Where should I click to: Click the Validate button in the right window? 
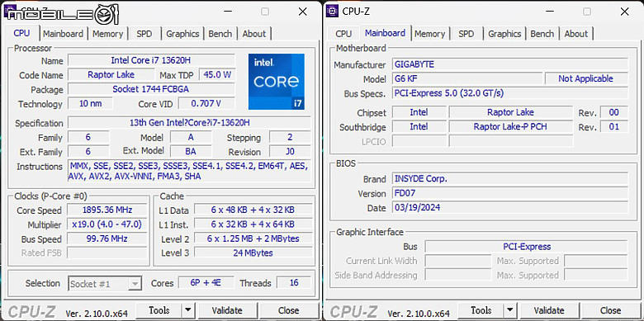549,310
